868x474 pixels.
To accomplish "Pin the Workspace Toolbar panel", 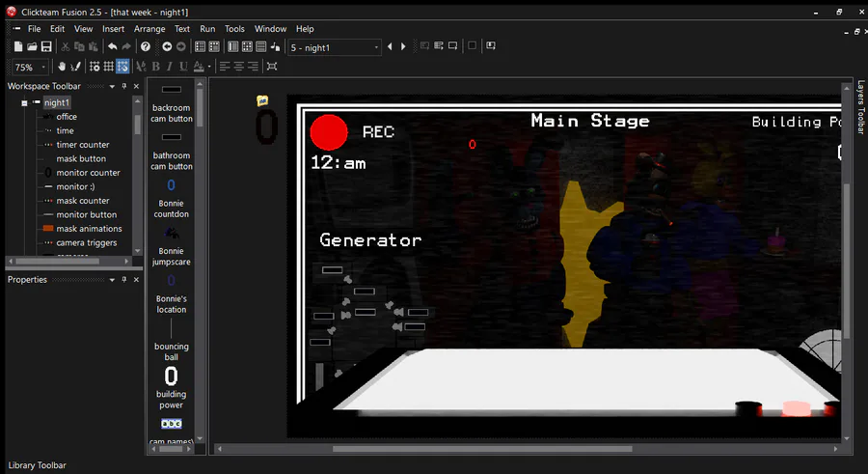I will click(x=124, y=86).
